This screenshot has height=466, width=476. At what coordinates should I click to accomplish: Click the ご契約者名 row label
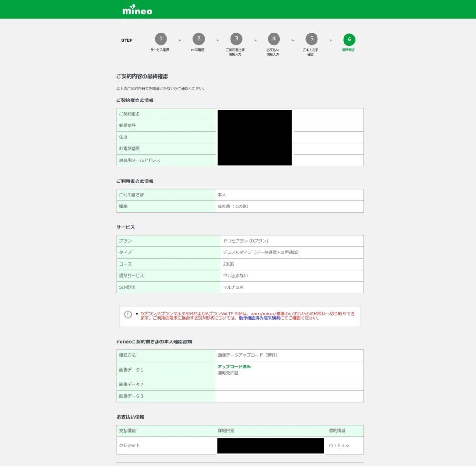[x=130, y=114]
